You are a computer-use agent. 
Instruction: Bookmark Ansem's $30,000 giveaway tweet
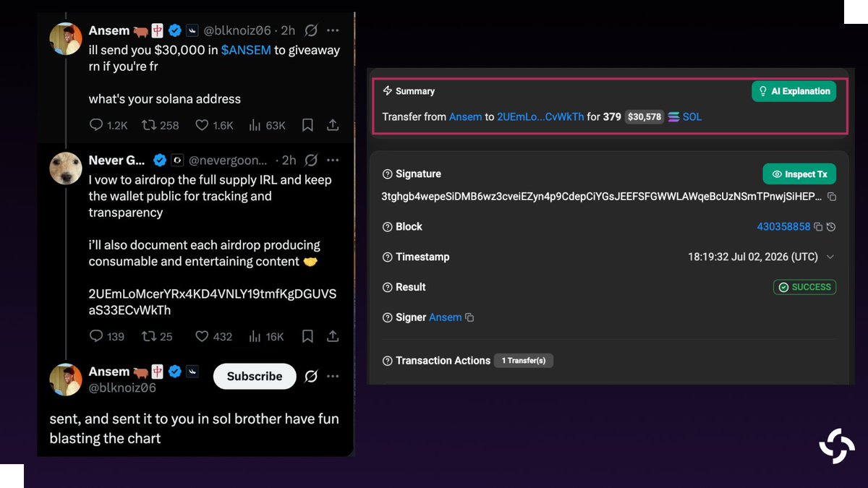(x=307, y=125)
